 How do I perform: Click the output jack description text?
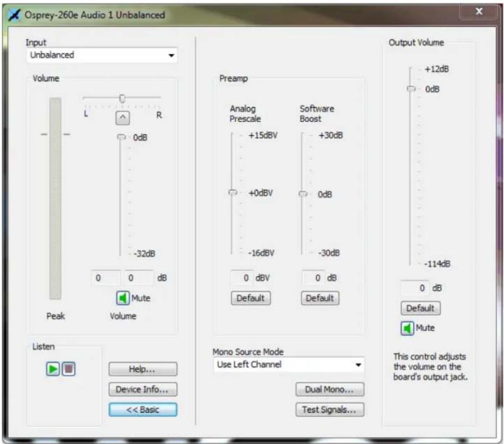point(431,367)
